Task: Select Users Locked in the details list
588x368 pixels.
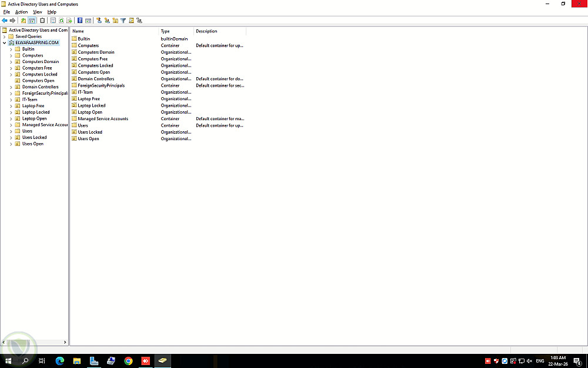Action: (89, 132)
